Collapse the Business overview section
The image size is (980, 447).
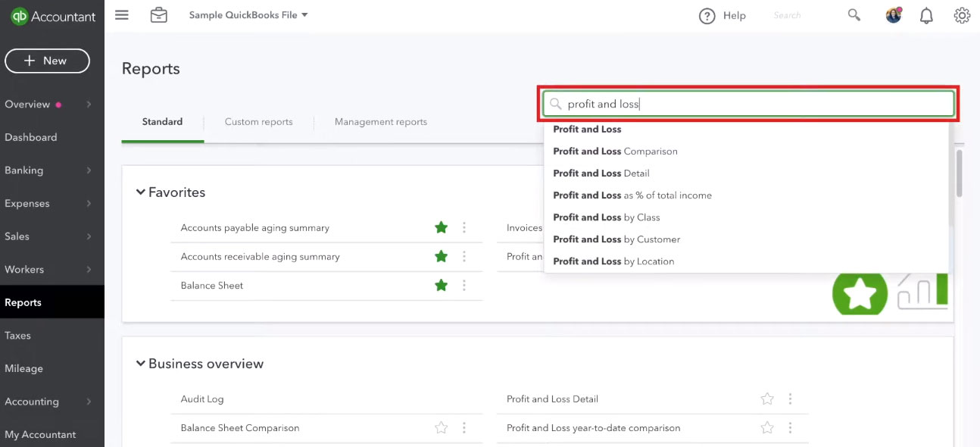[x=140, y=364]
